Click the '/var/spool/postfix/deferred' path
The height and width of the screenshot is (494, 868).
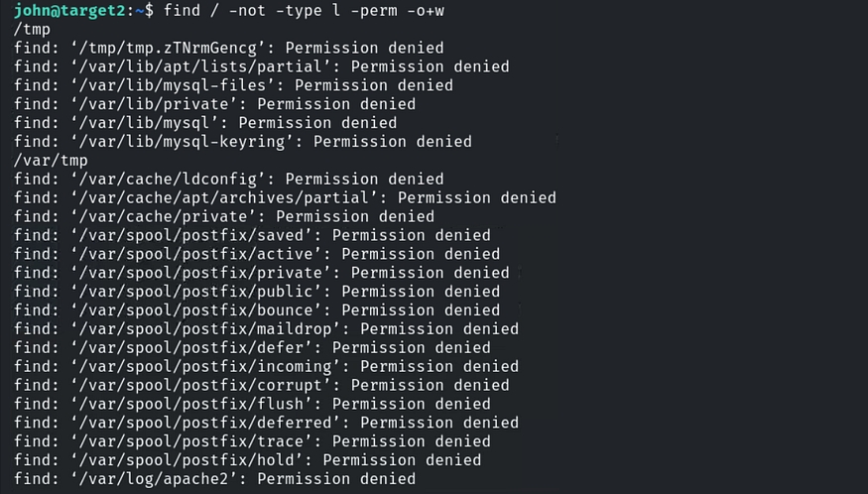point(202,423)
